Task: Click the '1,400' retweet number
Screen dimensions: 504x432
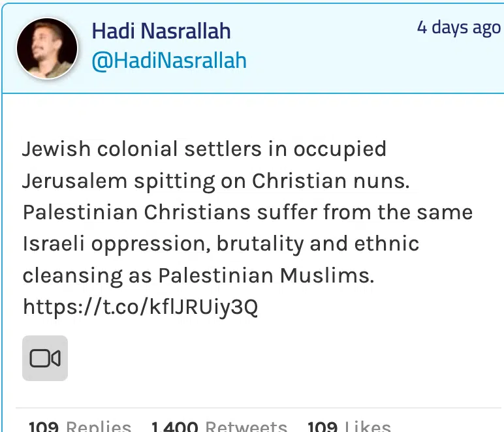Action: 174,427
